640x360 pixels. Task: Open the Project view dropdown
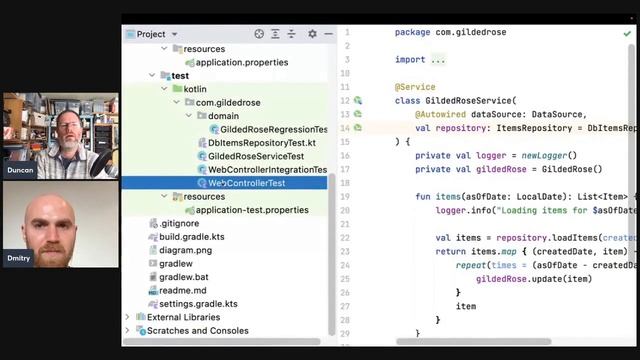coord(174,34)
